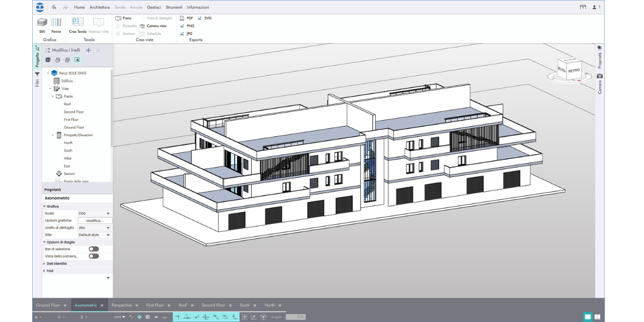The width and height of the screenshot is (644, 322).
Task: Click the undo arrow icon
Action: (54, 8)
